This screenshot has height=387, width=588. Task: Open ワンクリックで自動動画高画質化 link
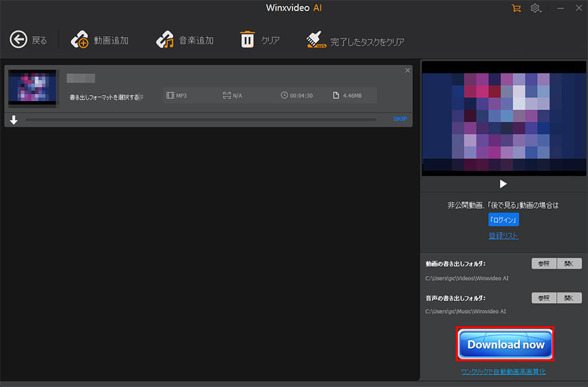pos(503,372)
